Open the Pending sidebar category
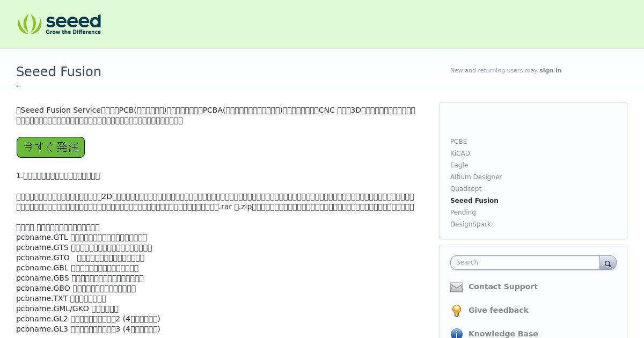This screenshot has width=644, height=338. (x=463, y=212)
